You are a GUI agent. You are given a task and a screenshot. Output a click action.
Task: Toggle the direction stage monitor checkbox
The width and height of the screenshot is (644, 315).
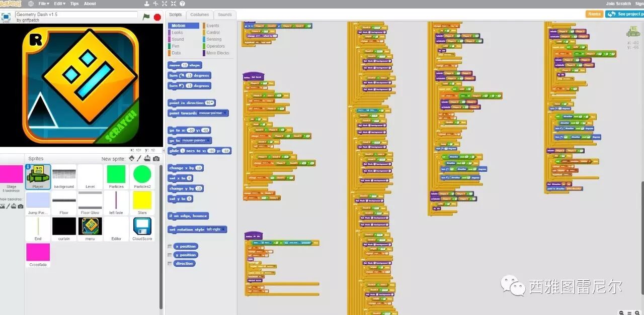pyautogui.click(x=170, y=264)
